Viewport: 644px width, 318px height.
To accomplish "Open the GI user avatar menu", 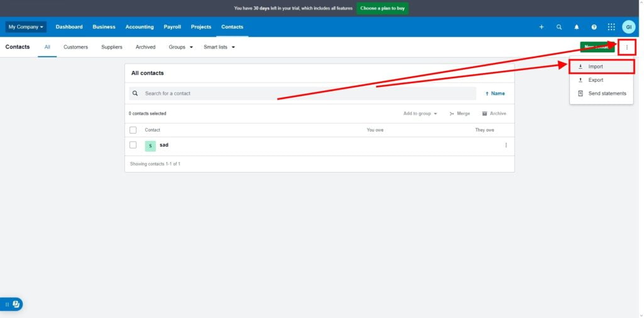I will pos(628,27).
